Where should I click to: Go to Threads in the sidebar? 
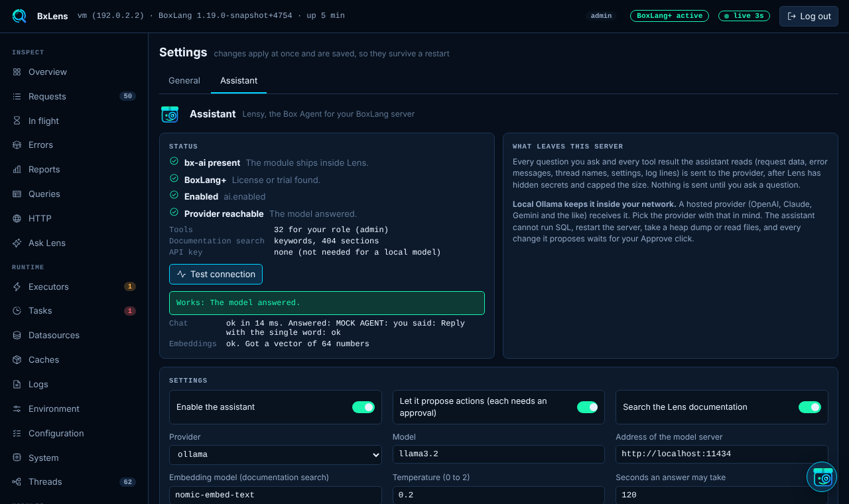74,481
